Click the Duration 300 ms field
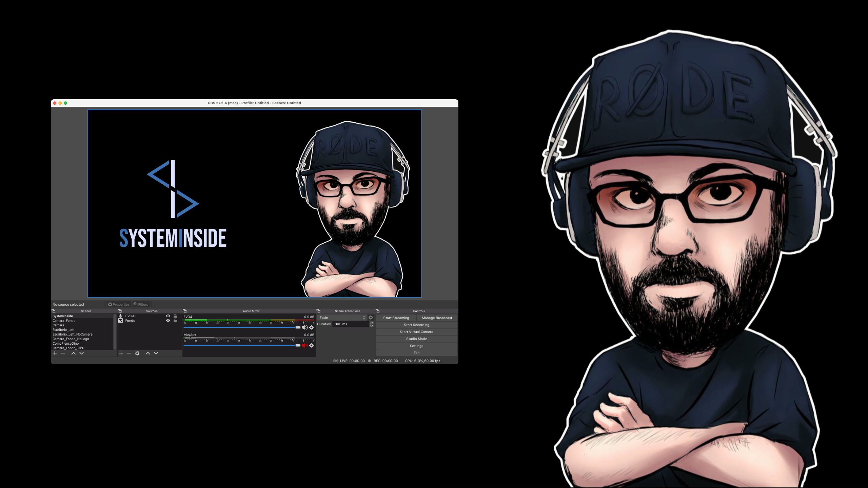The height and width of the screenshot is (488, 868). point(351,324)
